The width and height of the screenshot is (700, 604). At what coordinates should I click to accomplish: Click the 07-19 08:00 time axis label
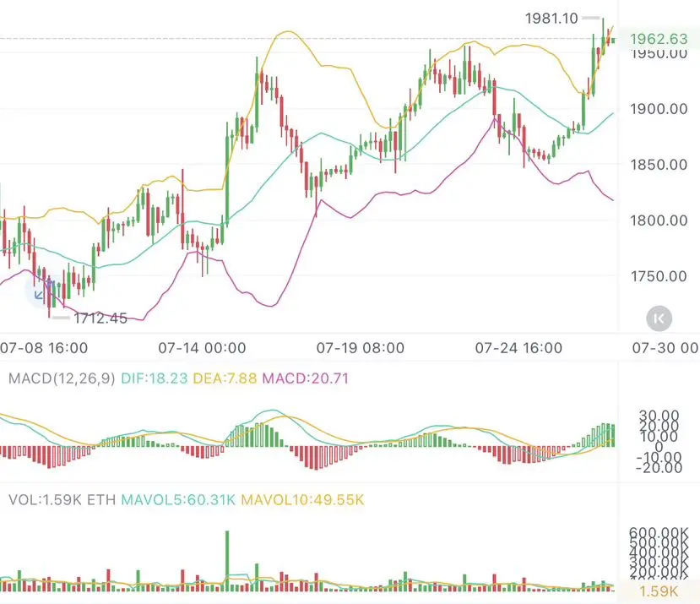point(361,348)
